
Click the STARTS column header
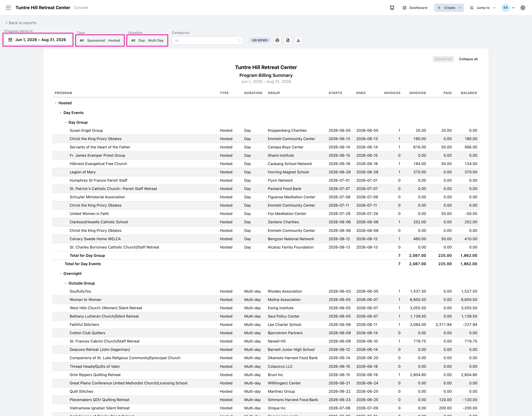point(335,93)
